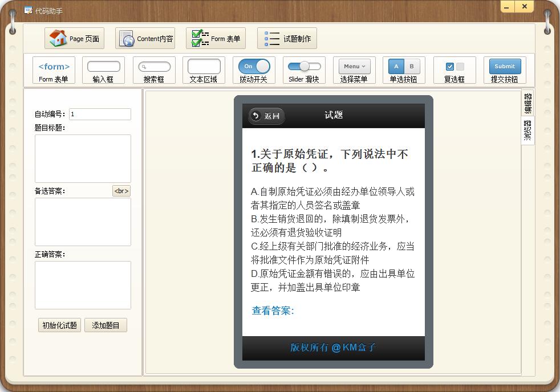This screenshot has width=560, height=392.
Task: Click inside the 自动编号 number field
Action: click(x=100, y=114)
